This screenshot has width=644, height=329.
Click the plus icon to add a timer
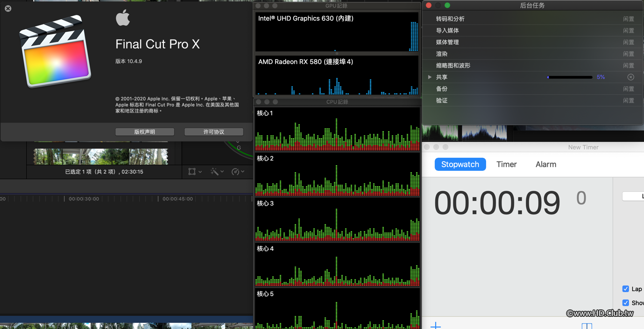click(435, 325)
